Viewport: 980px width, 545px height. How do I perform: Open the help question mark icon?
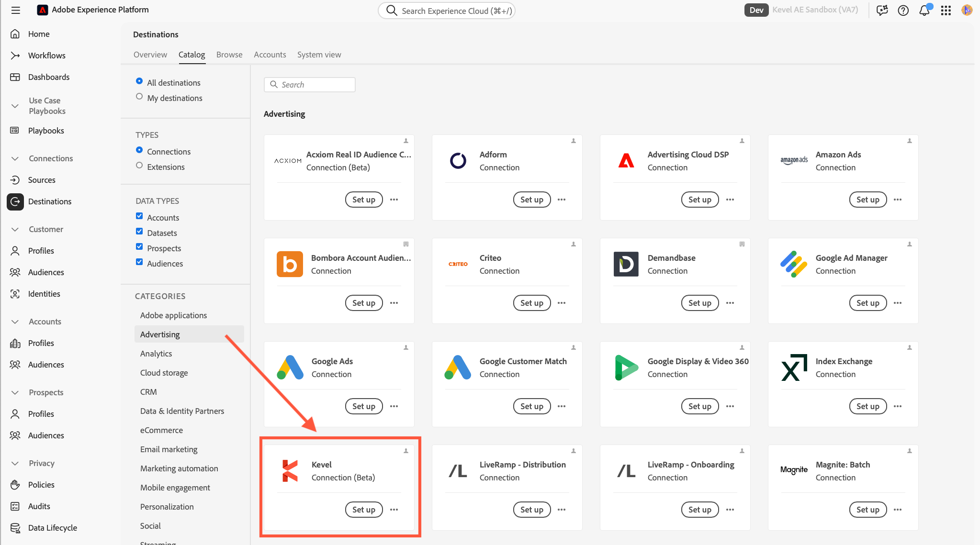point(903,11)
